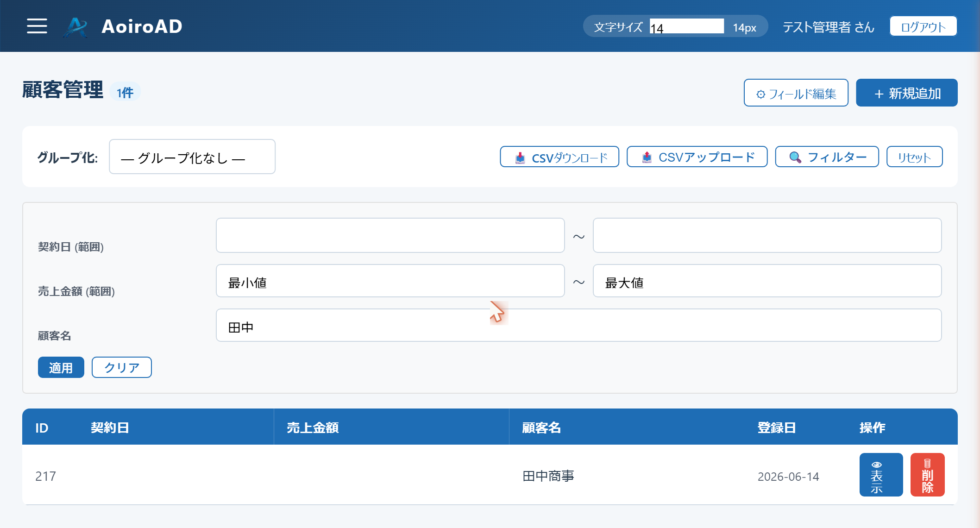Click the 操作 column header
Screen dimensions: 980x528
(x=873, y=427)
